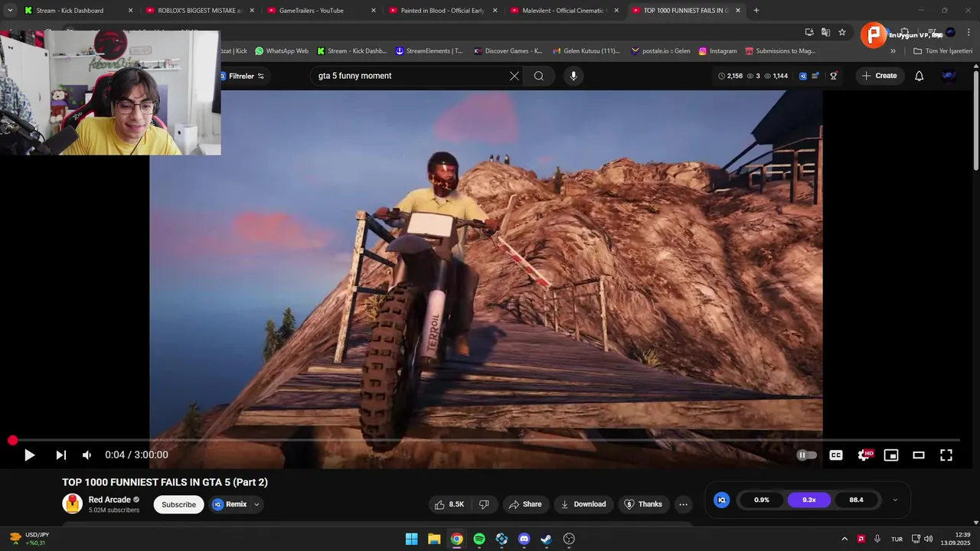Image resolution: width=980 pixels, height=551 pixels.
Task: Dislike the video
Action: tap(484, 504)
